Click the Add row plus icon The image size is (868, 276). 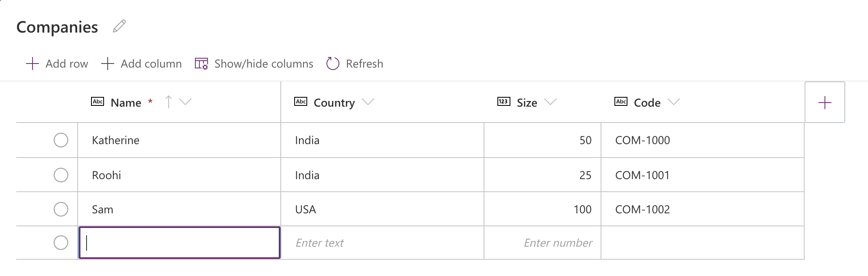coord(32,64)
